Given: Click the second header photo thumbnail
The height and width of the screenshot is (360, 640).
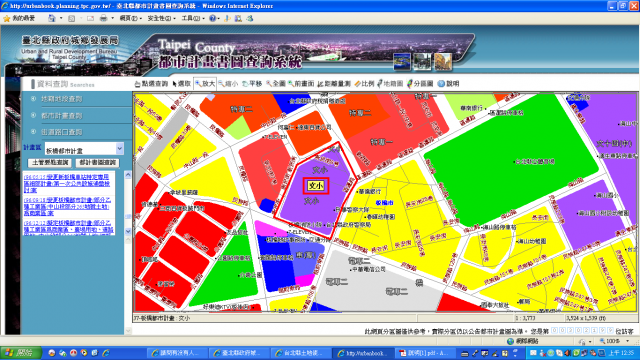Looking at the screenshot, I should point(422,61).
